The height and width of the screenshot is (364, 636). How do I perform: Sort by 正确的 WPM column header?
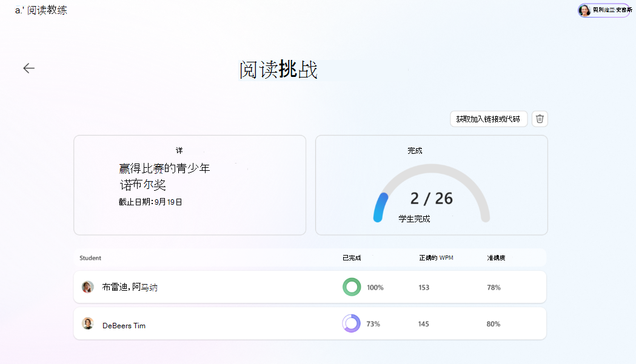coord(436,258)
